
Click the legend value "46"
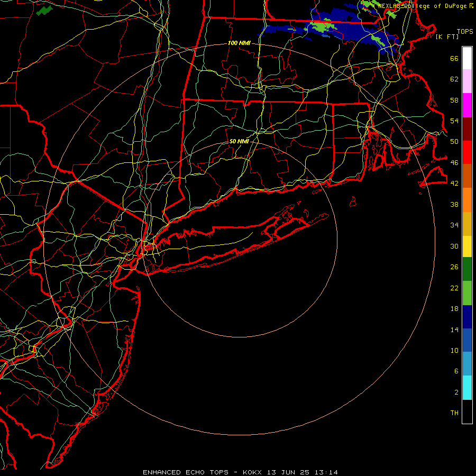point(454,163)
